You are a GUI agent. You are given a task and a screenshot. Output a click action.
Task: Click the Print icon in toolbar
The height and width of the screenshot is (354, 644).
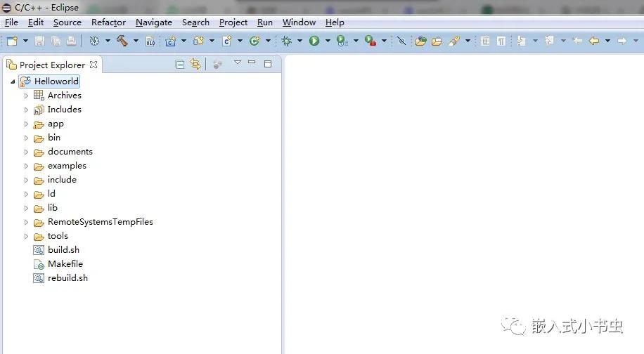[x=71, y=41]
